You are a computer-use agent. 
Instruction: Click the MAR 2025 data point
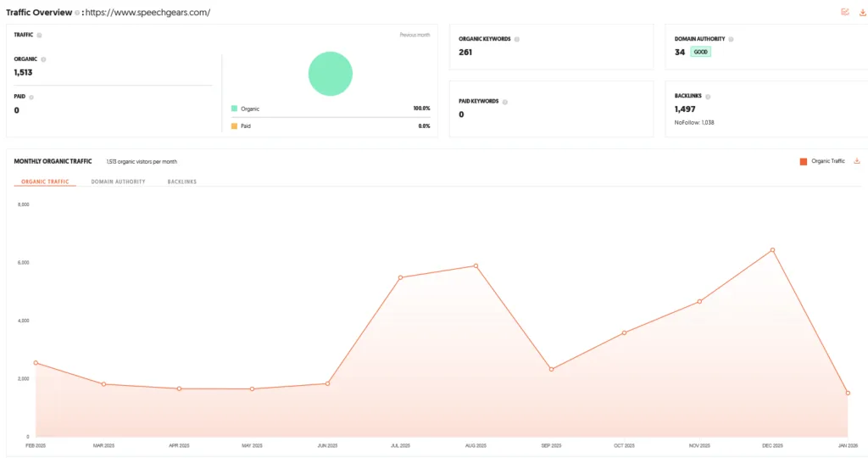point(103,384)
